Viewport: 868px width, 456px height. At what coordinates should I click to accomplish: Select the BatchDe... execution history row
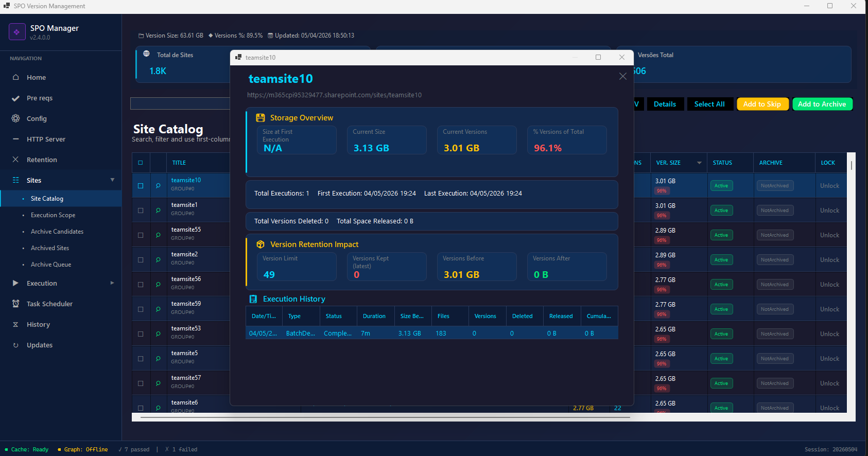(x=431, y=334)
